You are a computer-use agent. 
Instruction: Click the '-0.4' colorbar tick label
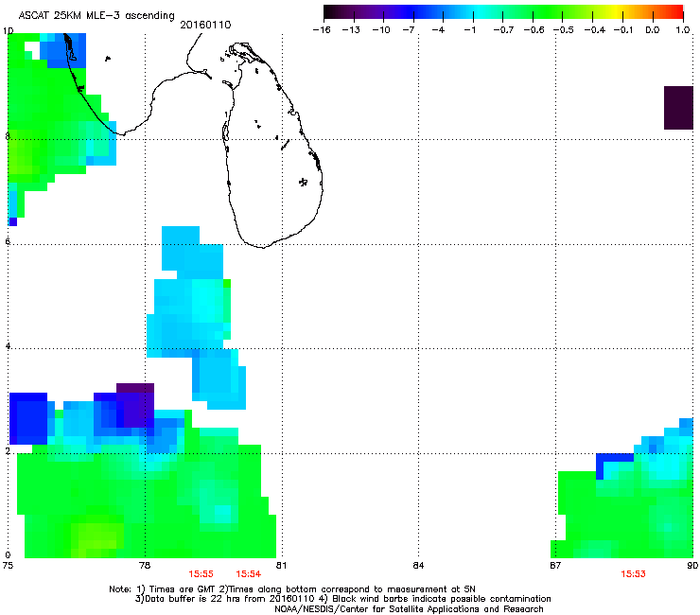tap(595, 30)
